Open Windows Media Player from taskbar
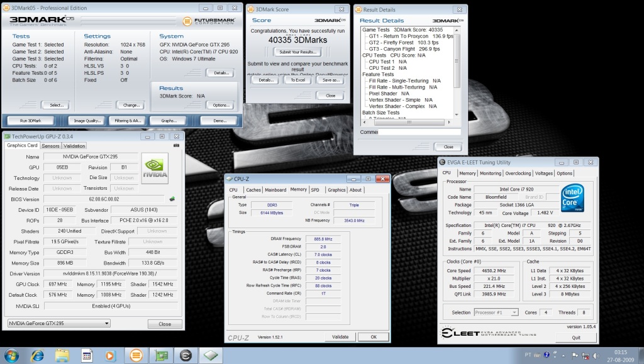Image resolution: width=644 pixels, height=364 pixels. click(109, 355)
